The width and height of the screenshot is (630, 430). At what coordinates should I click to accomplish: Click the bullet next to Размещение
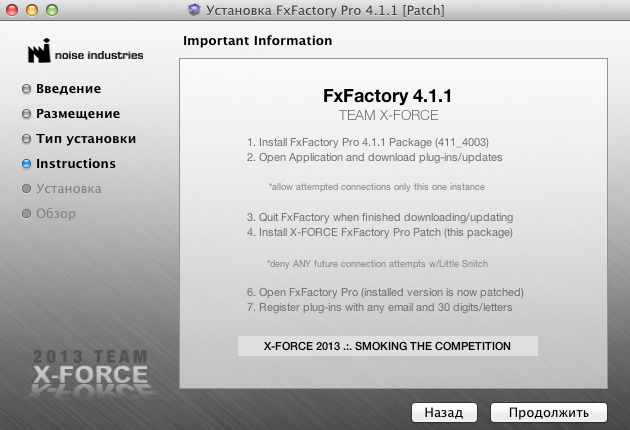point(26,114)
